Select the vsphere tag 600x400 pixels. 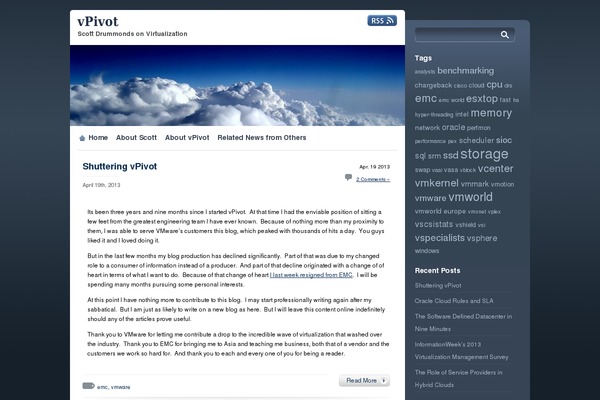point(482,238)
